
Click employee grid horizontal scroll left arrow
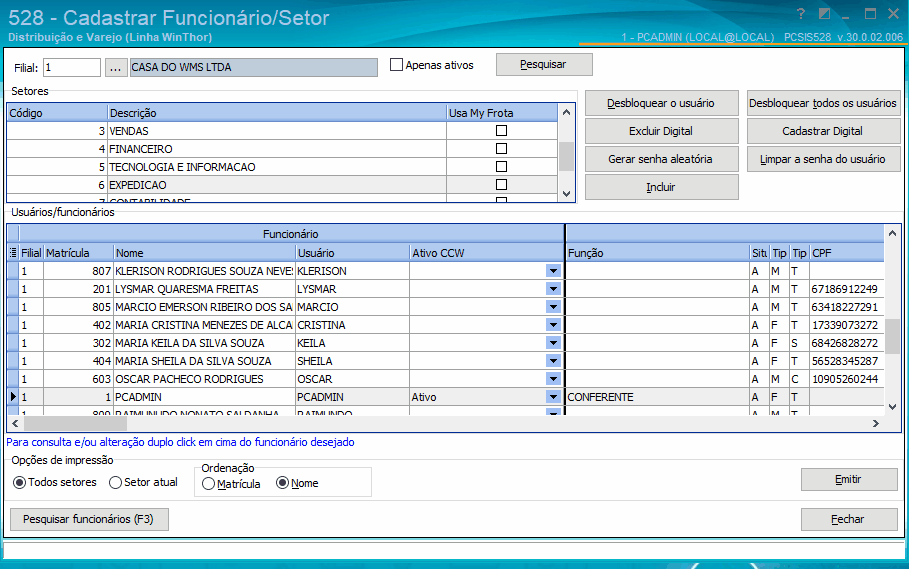coord(15,424)
